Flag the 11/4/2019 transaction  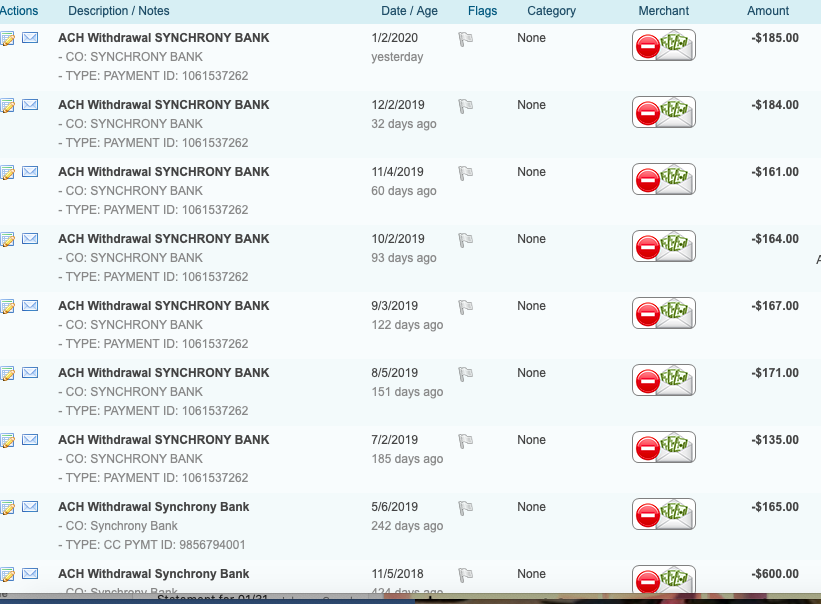click(465, 173)
